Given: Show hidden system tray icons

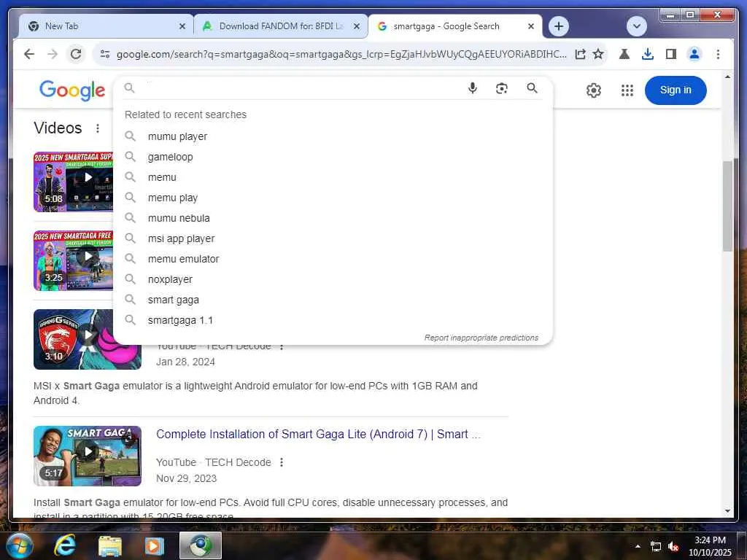Looking at the screenshot, I should point(638,546).
